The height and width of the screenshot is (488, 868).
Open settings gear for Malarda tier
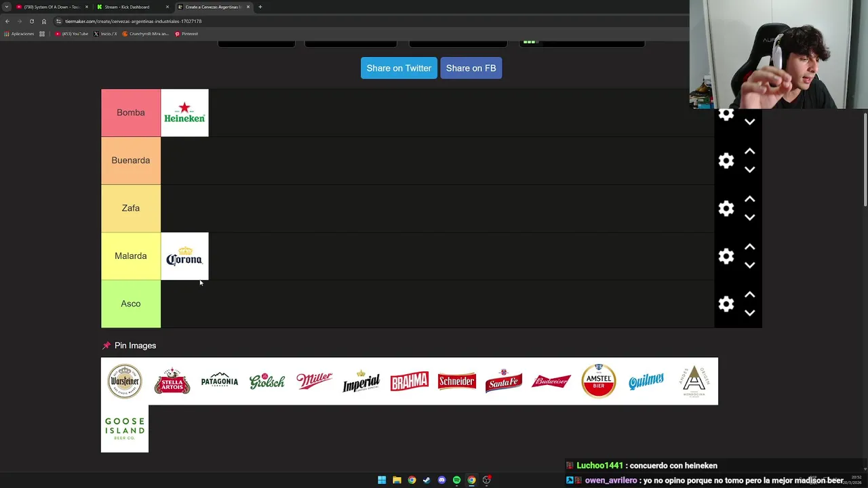click(726, 256)
